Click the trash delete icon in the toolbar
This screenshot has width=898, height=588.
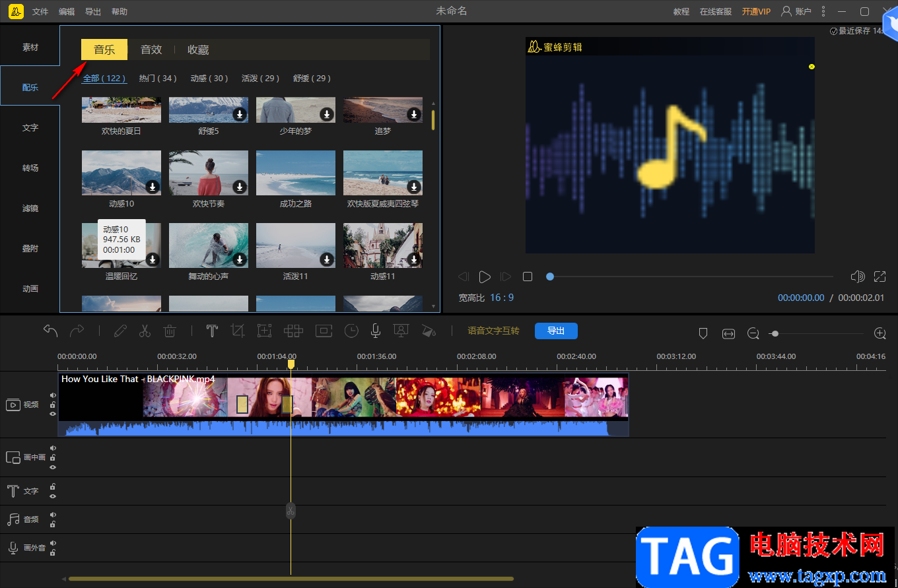click(x=170, y=331)
